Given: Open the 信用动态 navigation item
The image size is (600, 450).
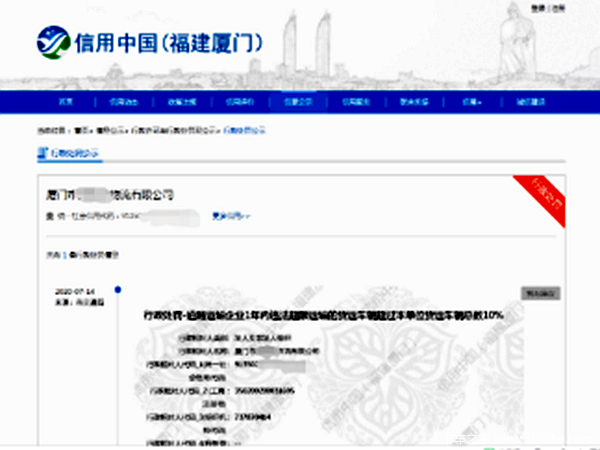Looking at the screenshot, I should pyautogui.click(x=124, y=102).
